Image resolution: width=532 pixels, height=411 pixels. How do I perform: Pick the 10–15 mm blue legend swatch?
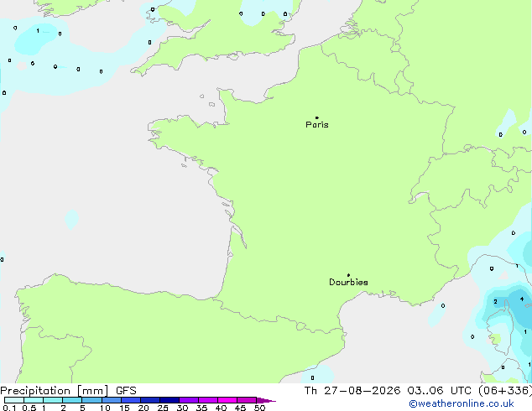(111, 400)
